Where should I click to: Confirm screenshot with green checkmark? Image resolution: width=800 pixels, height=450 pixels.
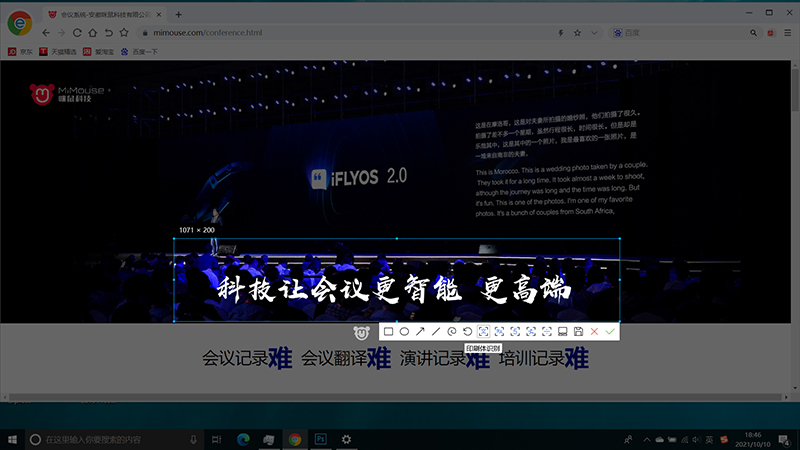point(610,332)
